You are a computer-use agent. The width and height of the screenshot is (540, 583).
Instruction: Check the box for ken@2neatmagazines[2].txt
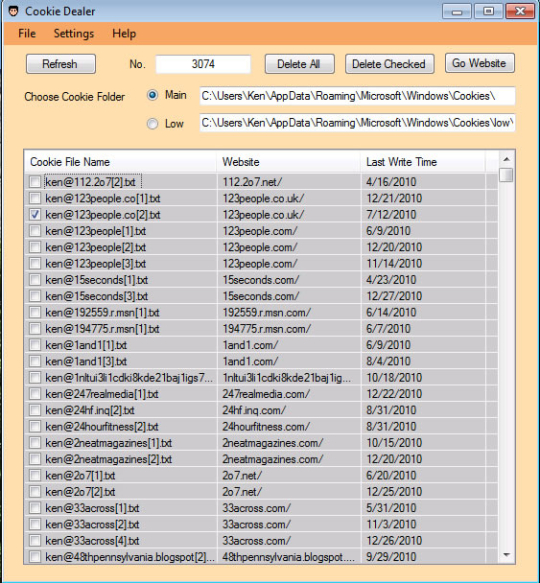pyautogui.click(x=35, y=459)
